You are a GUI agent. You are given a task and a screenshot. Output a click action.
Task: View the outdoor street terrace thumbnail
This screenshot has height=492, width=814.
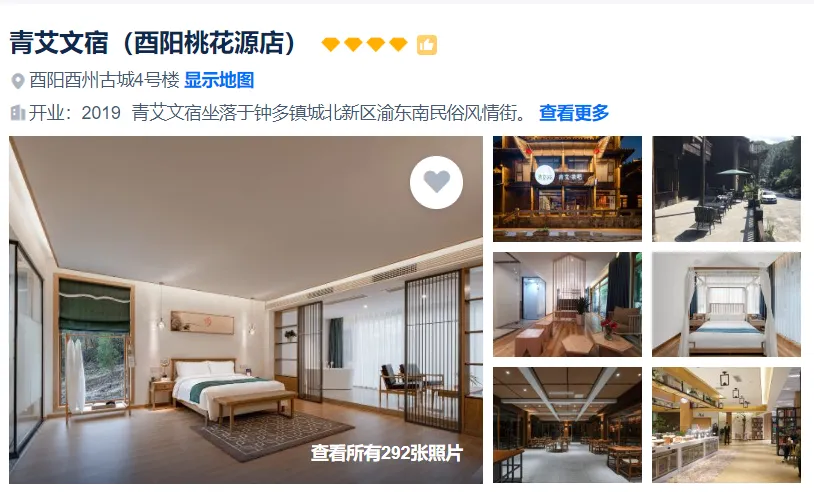tap(726, 189)
